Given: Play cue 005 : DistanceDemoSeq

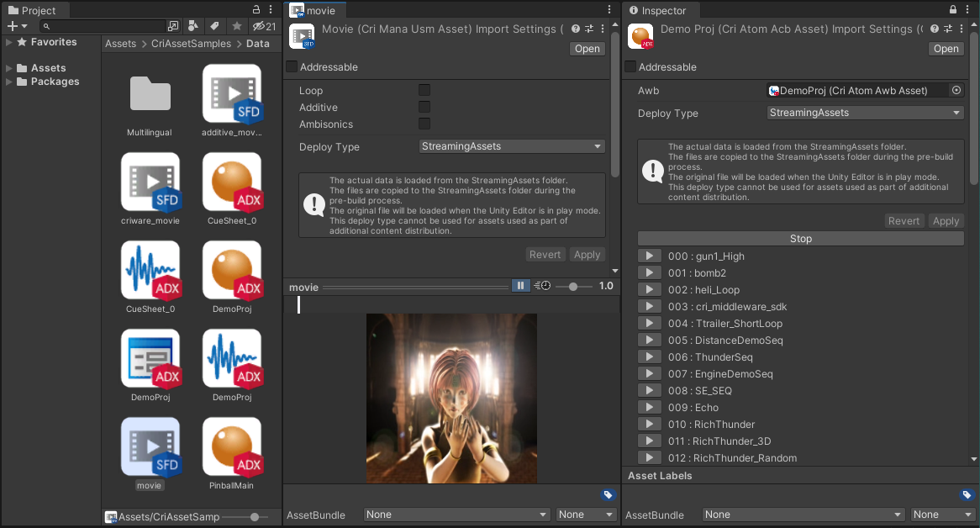Looking at the screenshot, I should tap(650, 341).
